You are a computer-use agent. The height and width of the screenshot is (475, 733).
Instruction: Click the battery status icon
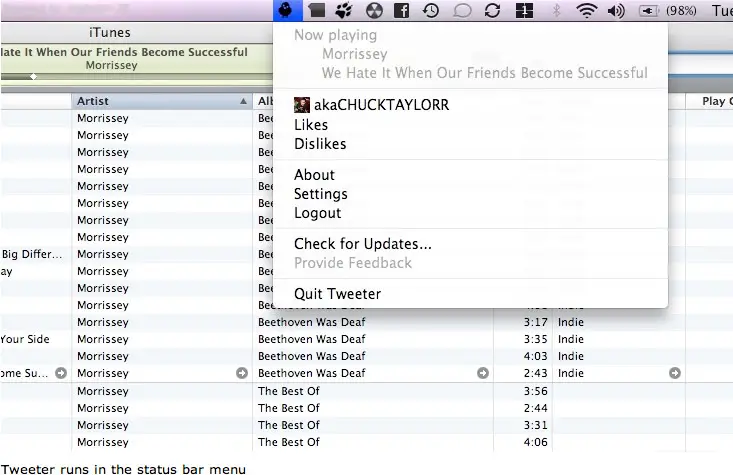point(649,10)
